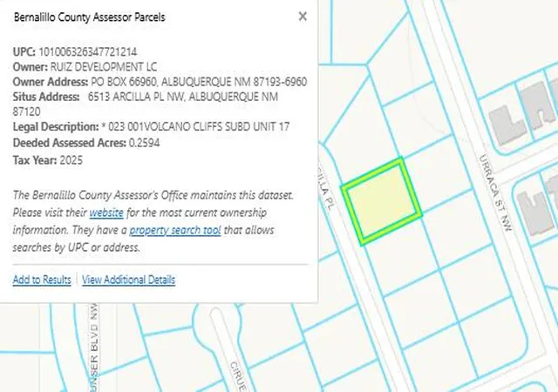The width and height of the screenshot is (558, 392).
Task: Click Add to Results
Action: click(42, 280)
